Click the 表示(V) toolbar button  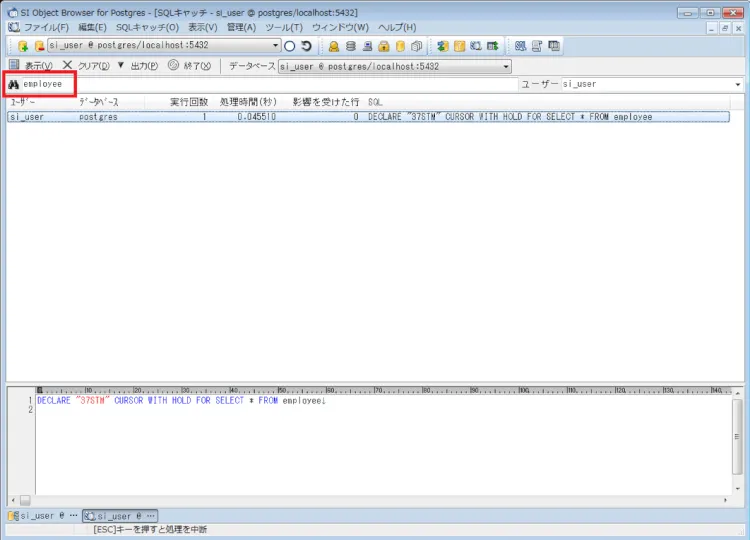[x=31, y=66]
